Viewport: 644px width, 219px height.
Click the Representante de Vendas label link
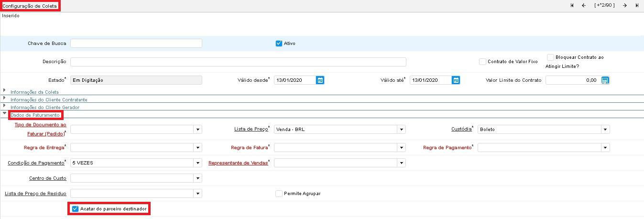tap(238, 163)
